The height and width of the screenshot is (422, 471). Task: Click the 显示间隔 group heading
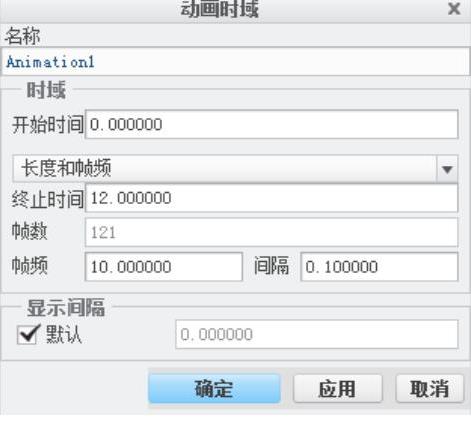[x=66, y=307]
